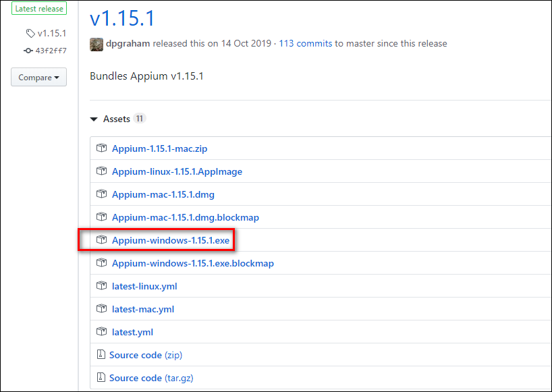Viewport: 552px width, 392px height.
Task: Open the Compare dropdown
Action: coord(38,77)
